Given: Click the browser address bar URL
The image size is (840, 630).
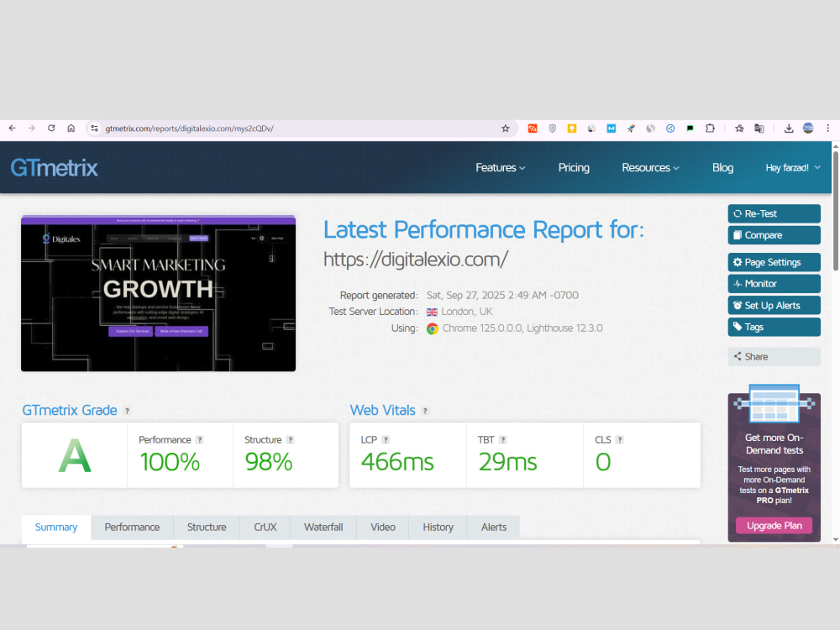Looking at the screenshot, I should coord(189,129).
